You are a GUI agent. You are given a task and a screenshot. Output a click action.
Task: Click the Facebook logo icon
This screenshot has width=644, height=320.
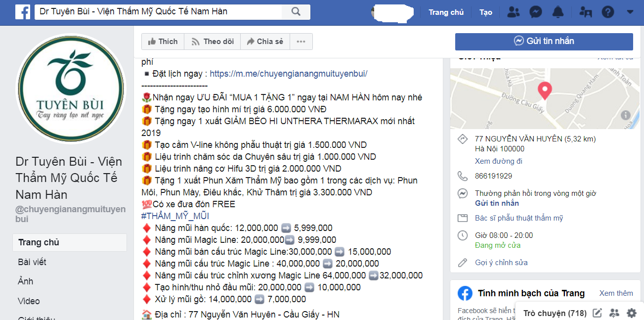click(x=23, y=11)
